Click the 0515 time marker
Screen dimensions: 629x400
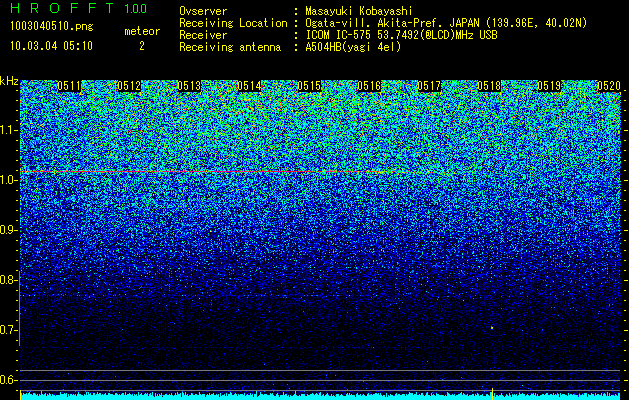(309, 86)
